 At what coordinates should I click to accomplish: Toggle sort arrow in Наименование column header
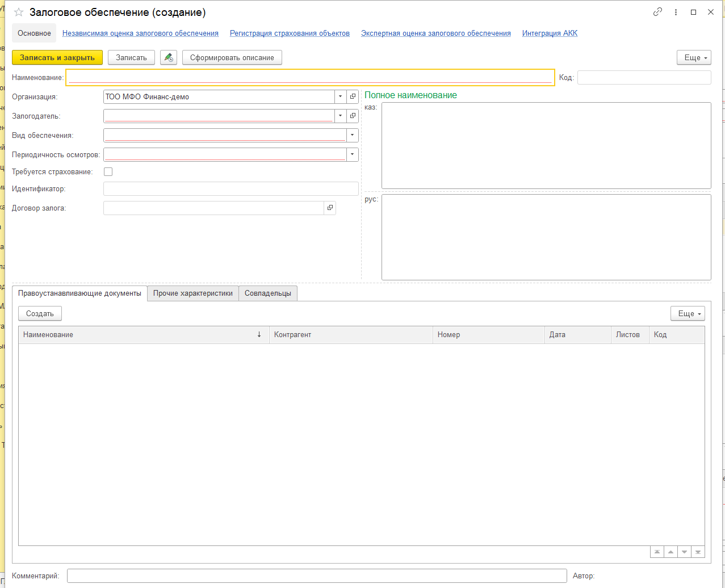(259, 334)
